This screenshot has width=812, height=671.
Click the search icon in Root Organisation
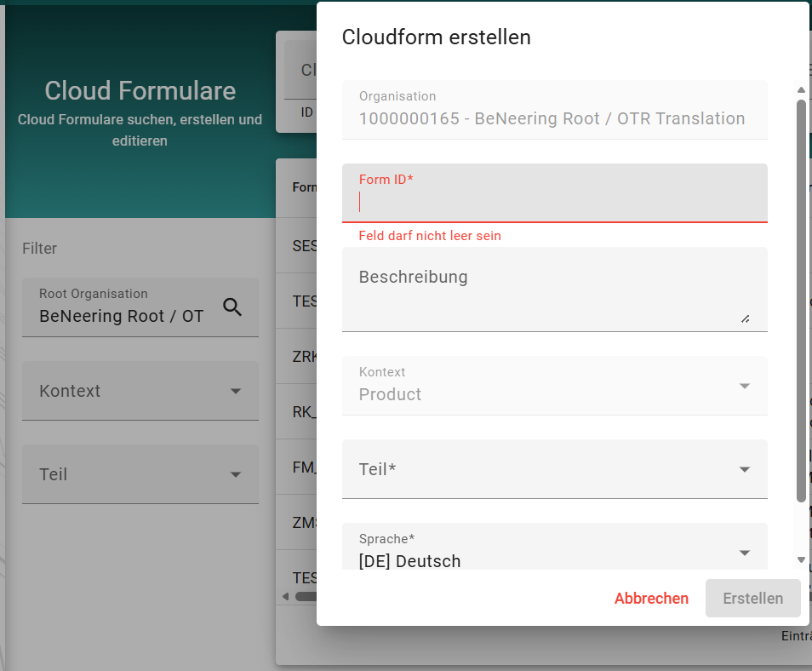232,307
